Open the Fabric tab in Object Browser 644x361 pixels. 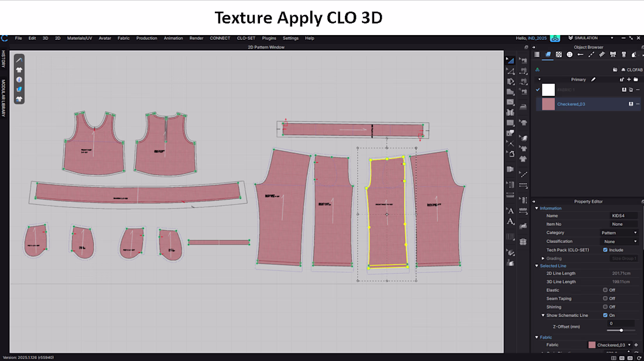(548, 54)
